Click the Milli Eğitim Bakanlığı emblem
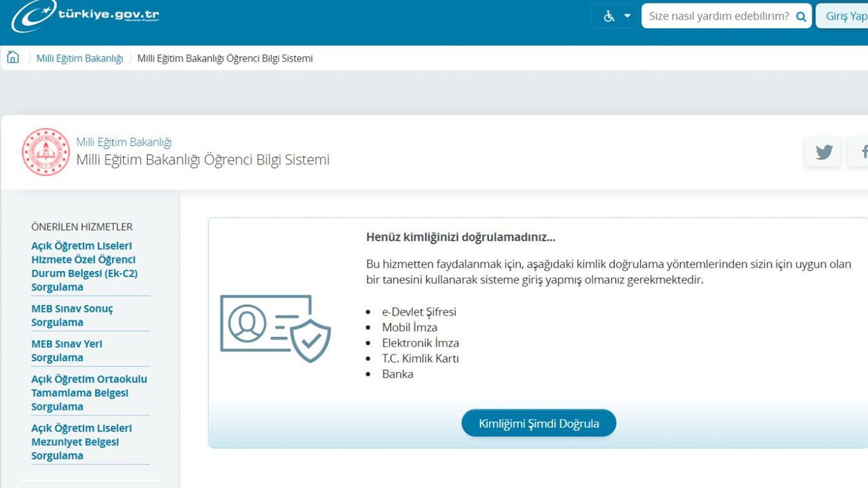The image size is (868, 488). point(46,152)
